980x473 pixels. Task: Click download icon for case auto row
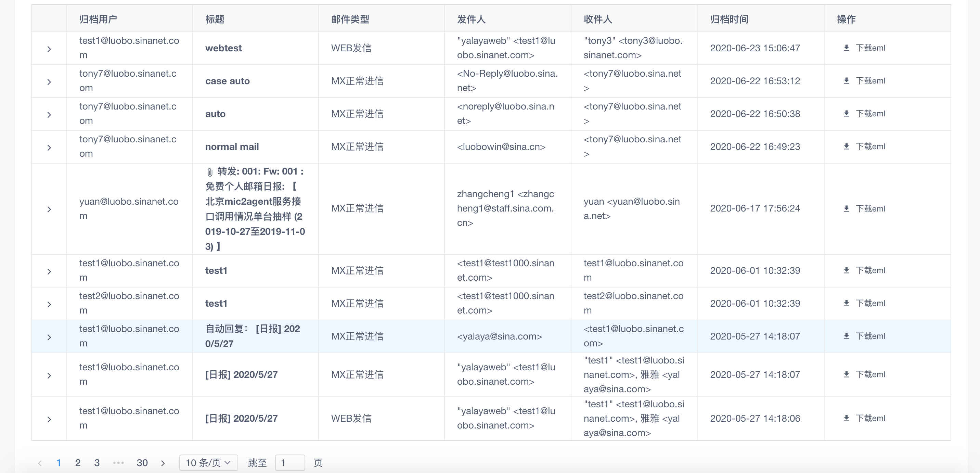pyautogui.click(x=846, y=81)
